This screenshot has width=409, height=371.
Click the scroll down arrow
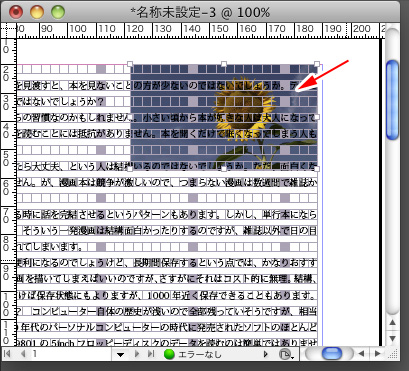(x=392, y=338)
